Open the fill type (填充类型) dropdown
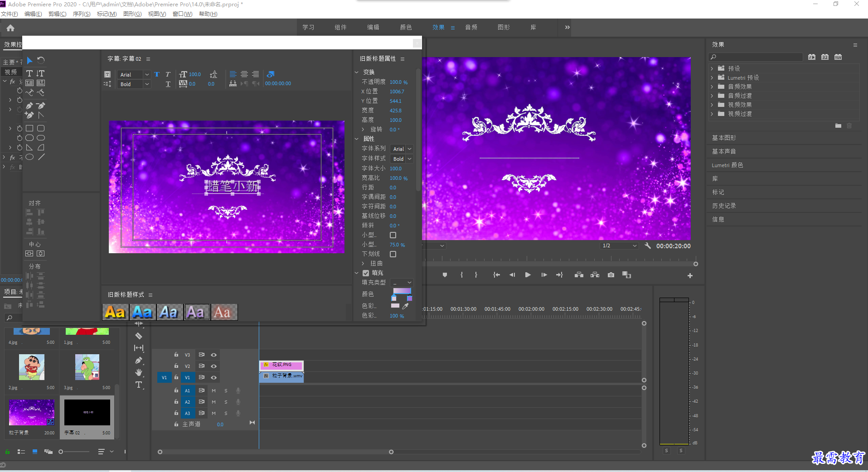 click(x=402, y=283)
